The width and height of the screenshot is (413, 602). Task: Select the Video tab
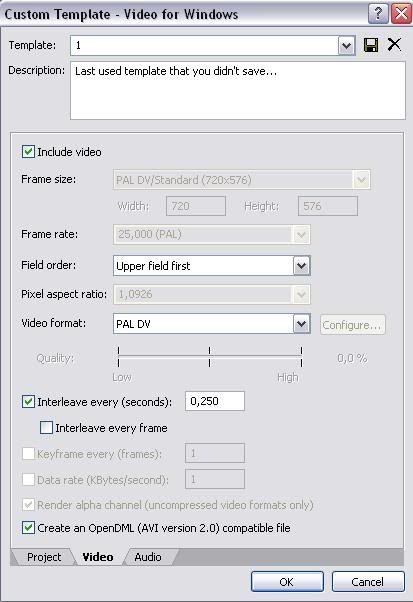(x=98, y=557)
